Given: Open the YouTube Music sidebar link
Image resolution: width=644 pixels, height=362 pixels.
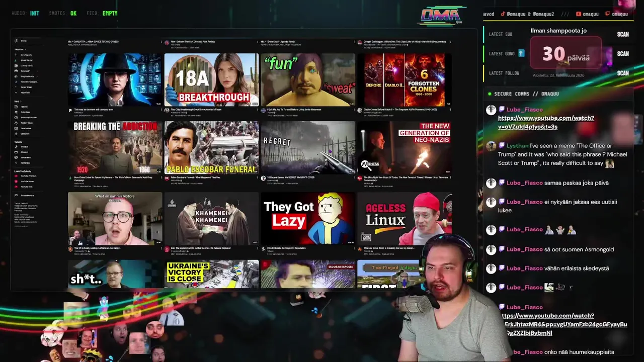Looking at the screenshot, I should coord(25,182).
